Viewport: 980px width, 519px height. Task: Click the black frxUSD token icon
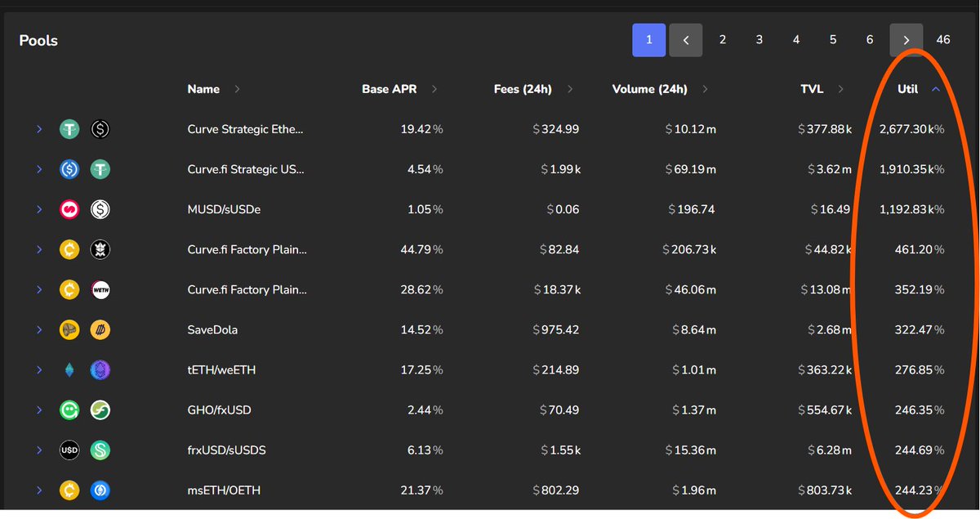[69, 450]
